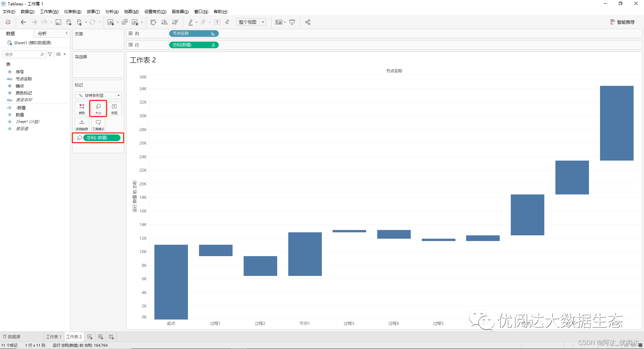This screenshot has width=644, height=349.
Task: Click the highlight pen icon
Action: (191, 22)
